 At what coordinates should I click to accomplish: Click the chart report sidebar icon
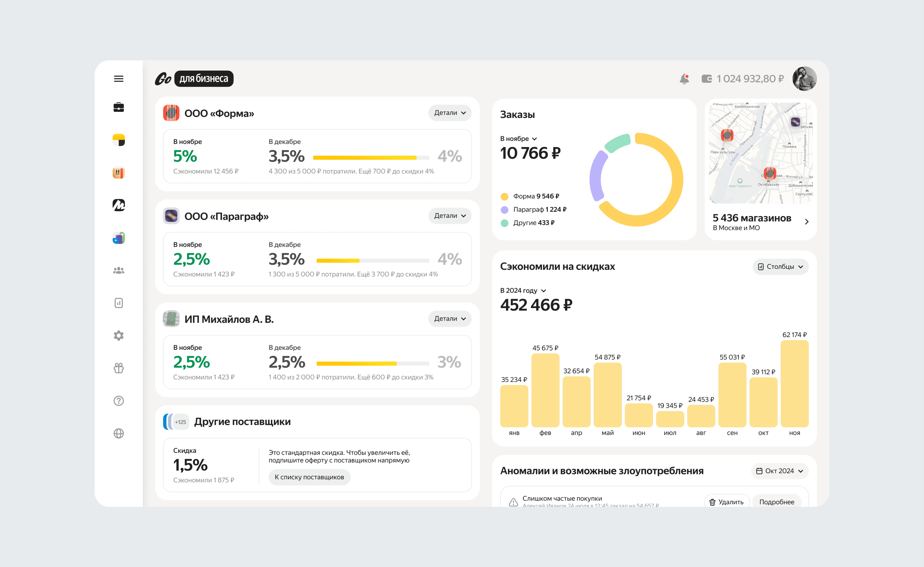[x=119, y=303]
